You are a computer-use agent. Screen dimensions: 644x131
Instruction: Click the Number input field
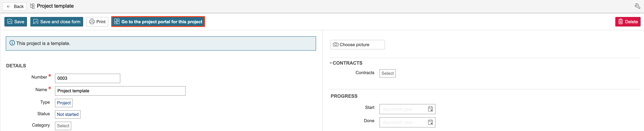pyautogui.click(x=87, y=78)
